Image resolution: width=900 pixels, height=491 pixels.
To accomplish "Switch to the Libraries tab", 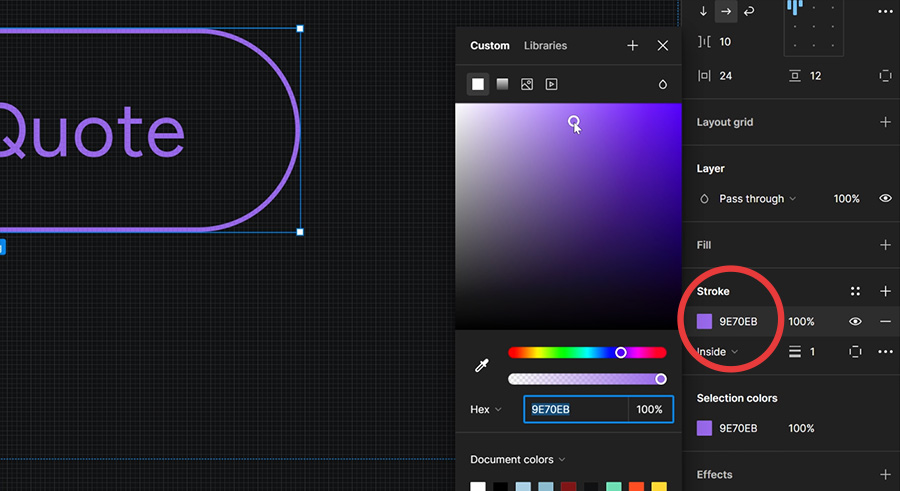I will 545,45.
